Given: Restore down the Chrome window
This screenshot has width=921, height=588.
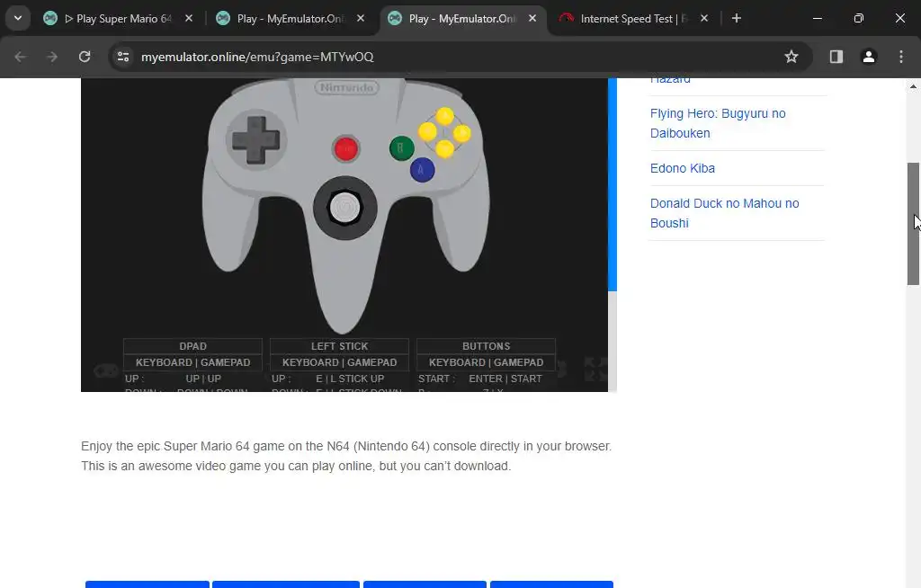Looking at the screenshot, I should 859,18.
